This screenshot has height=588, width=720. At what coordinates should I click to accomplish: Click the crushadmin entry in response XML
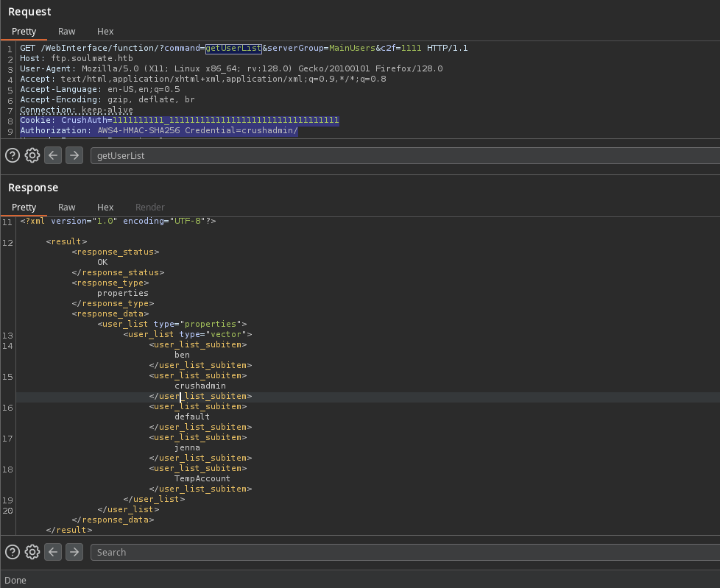tap(200, 386)
